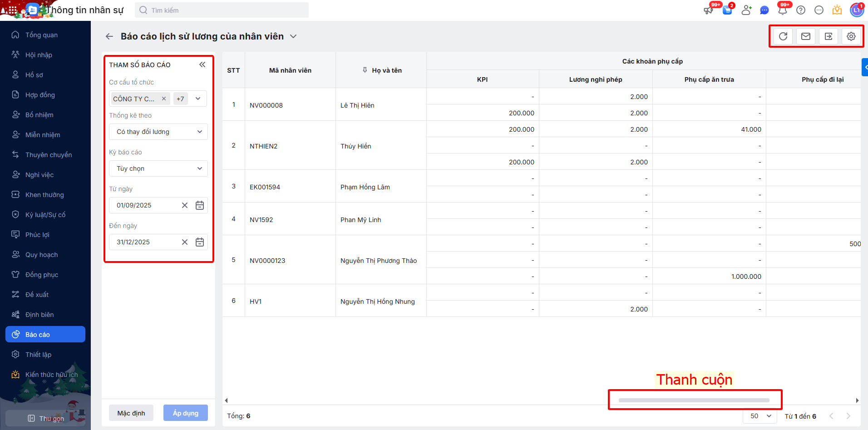Click the horizontal scrollbar thumb
The width and height of the screenshot is (868, 430).
point(694,400)
